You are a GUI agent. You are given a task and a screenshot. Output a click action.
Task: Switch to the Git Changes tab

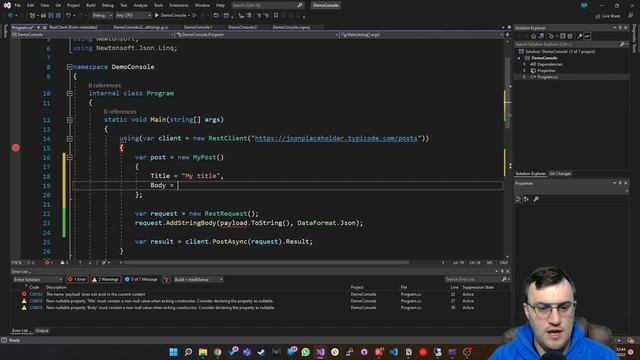(x=560, y=174)
